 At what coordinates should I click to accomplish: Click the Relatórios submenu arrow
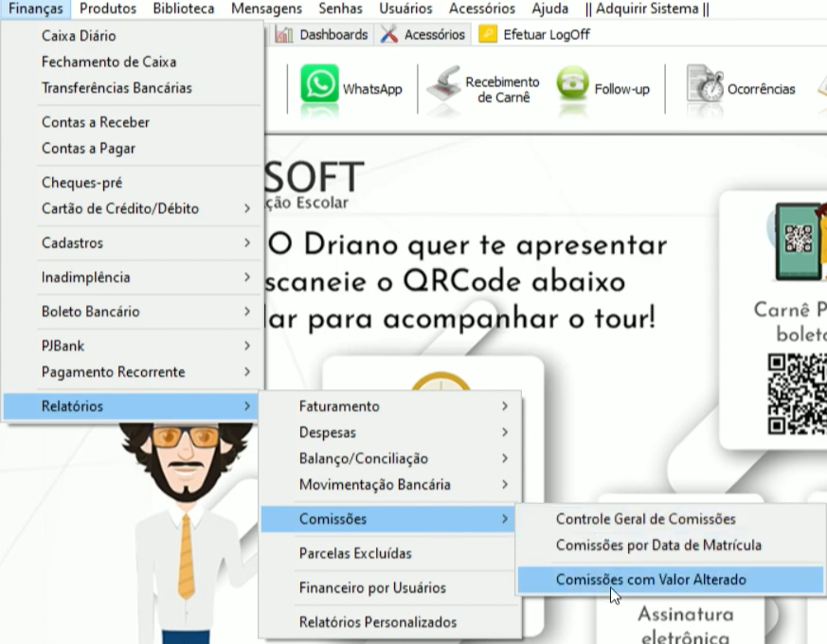point(247,406)
